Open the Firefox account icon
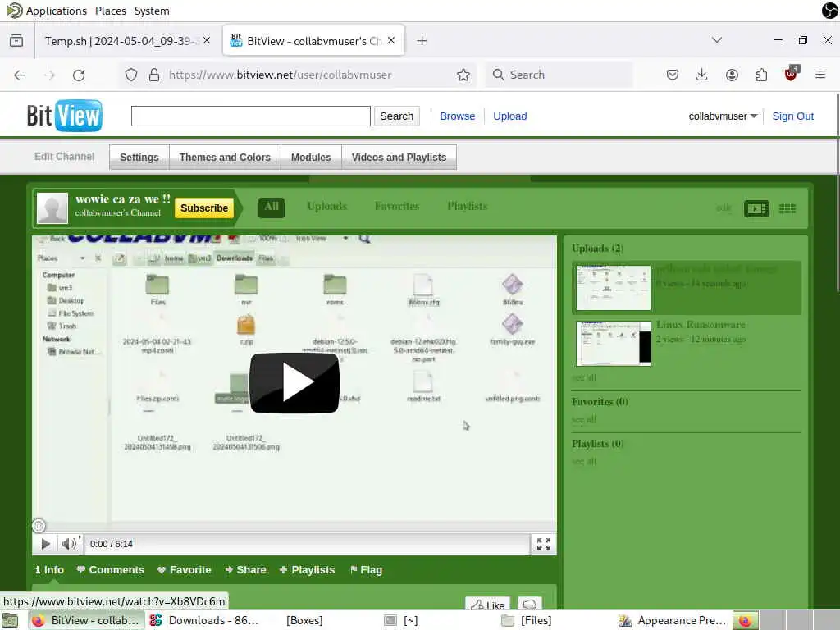This screenshot has width=840, height=630. coord(732,75)
